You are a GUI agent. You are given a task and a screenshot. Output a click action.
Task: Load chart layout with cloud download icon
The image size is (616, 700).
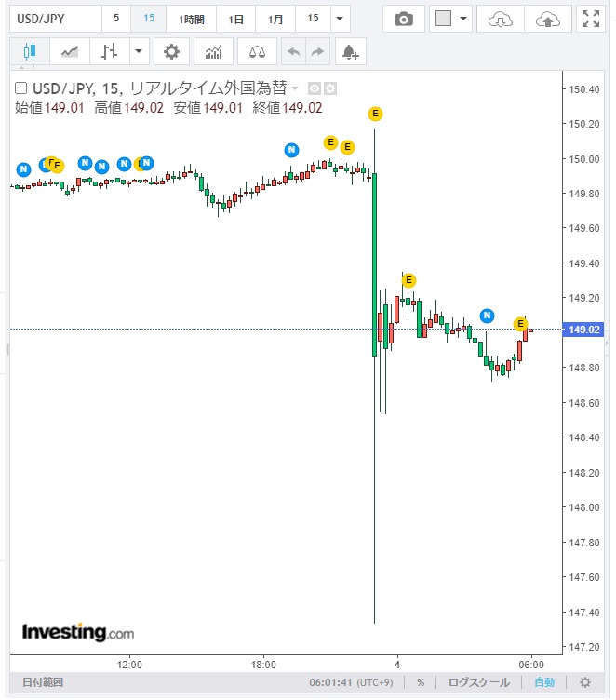(500, 20)
